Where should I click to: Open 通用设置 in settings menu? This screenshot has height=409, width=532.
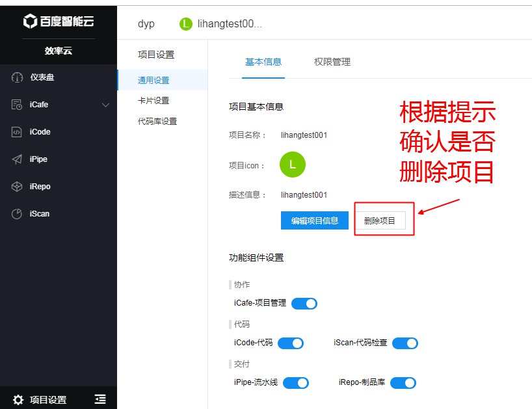163,80
